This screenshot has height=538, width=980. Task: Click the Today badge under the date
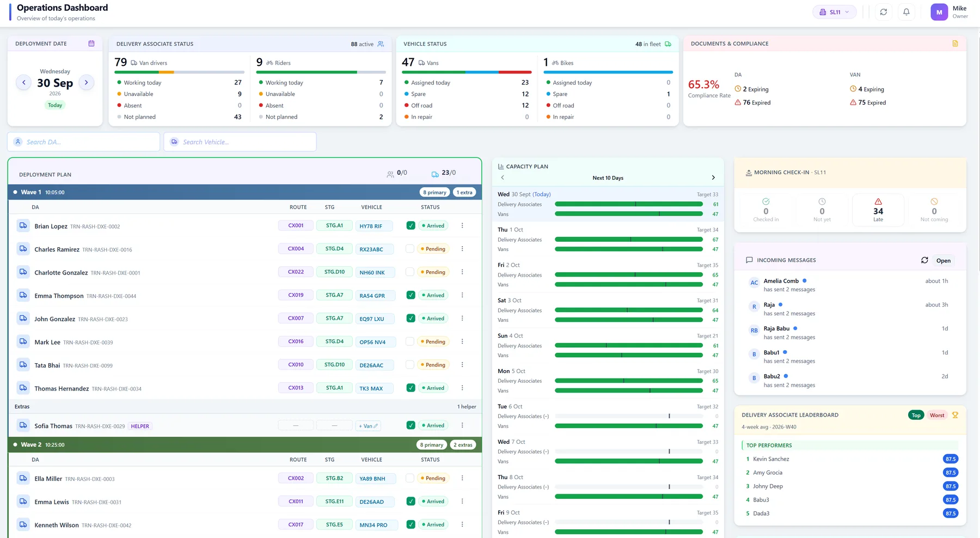click(55, 105)
